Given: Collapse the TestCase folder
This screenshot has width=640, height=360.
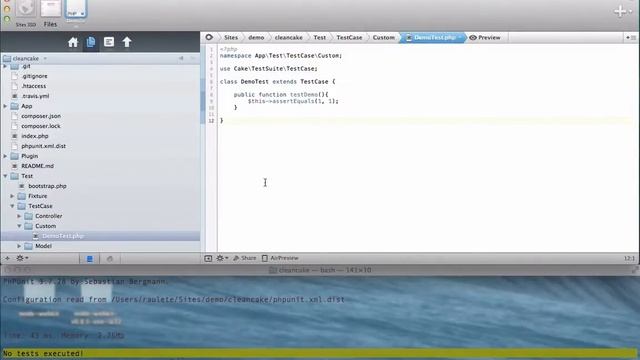Looking at the screenshot, I should tap(12, 206).
